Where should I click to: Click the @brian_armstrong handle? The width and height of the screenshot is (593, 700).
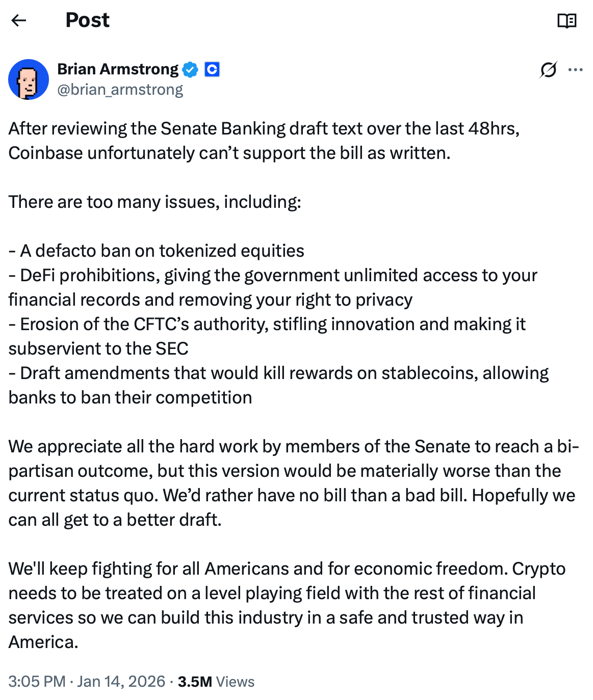click(119, 89)
